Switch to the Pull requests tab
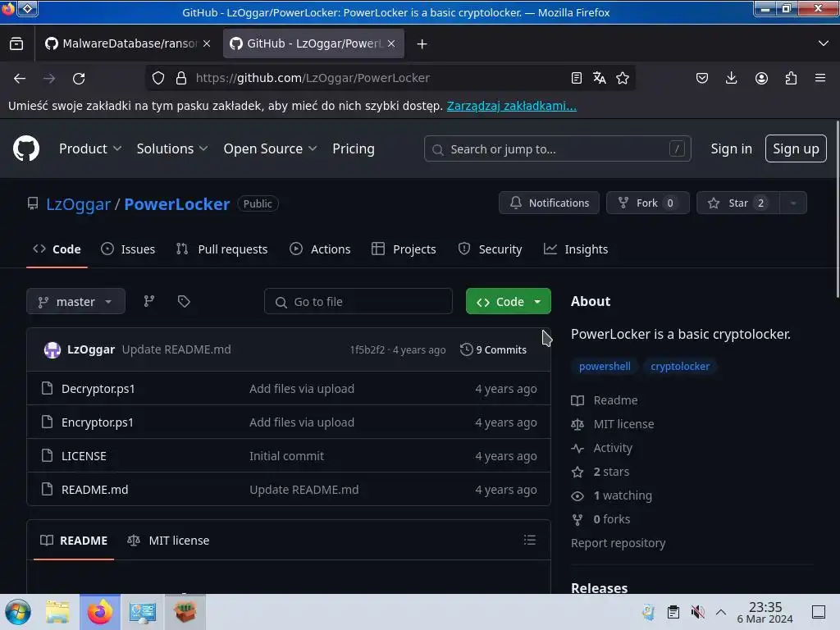Screen dimensions: 840x630 click(x=221, y=249)
